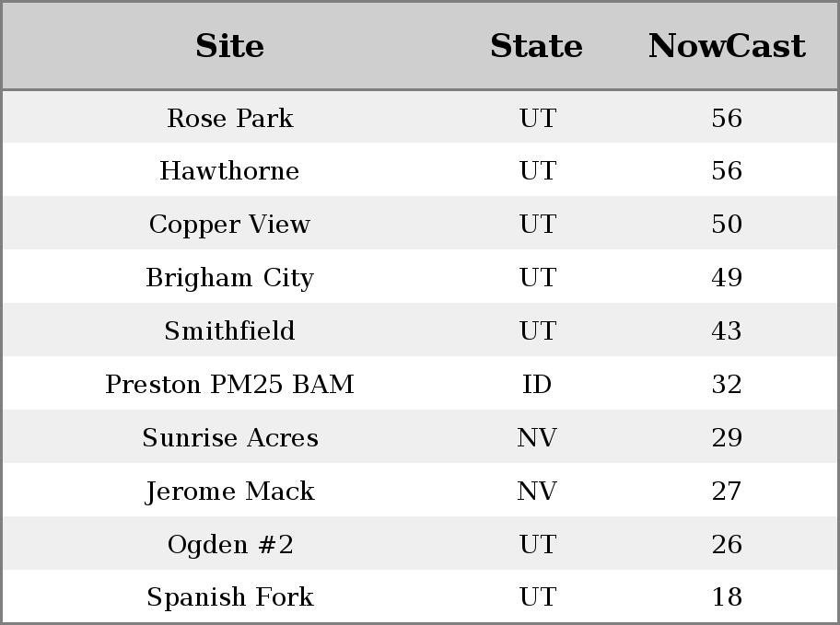Viewport: 840px width, 625px height.
Task: Select the NowCast value 49
Action: (727, 278)
